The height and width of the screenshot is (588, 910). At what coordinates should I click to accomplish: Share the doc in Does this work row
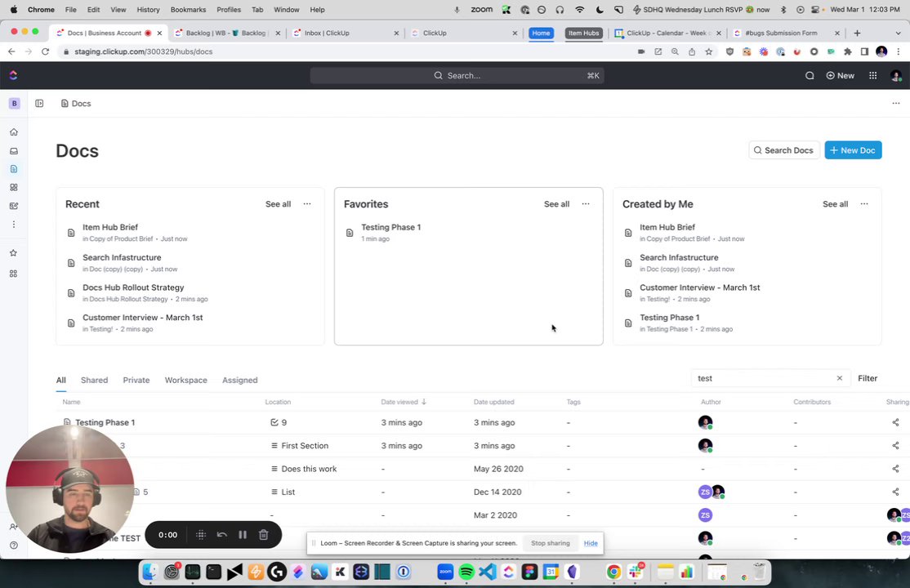(x=895, y=469)
